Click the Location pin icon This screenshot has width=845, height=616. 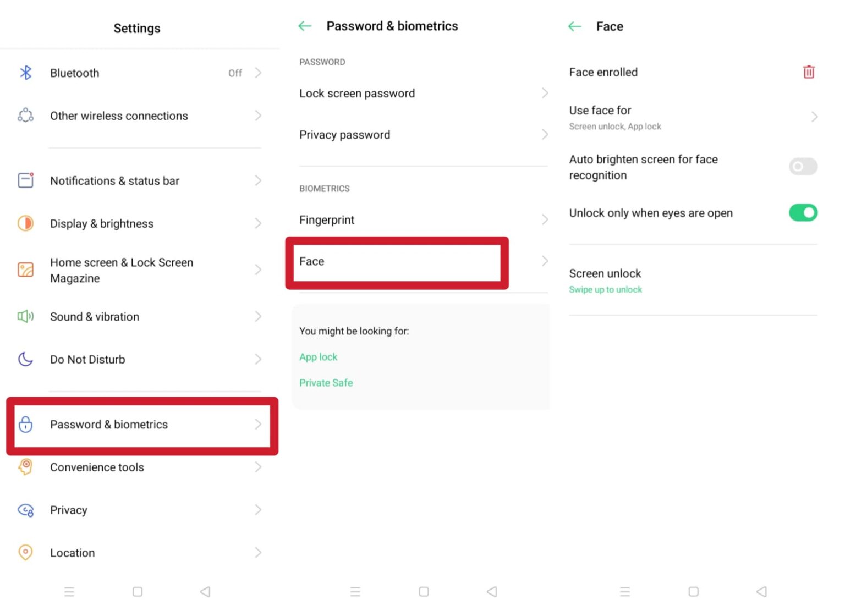click(26, 552)
